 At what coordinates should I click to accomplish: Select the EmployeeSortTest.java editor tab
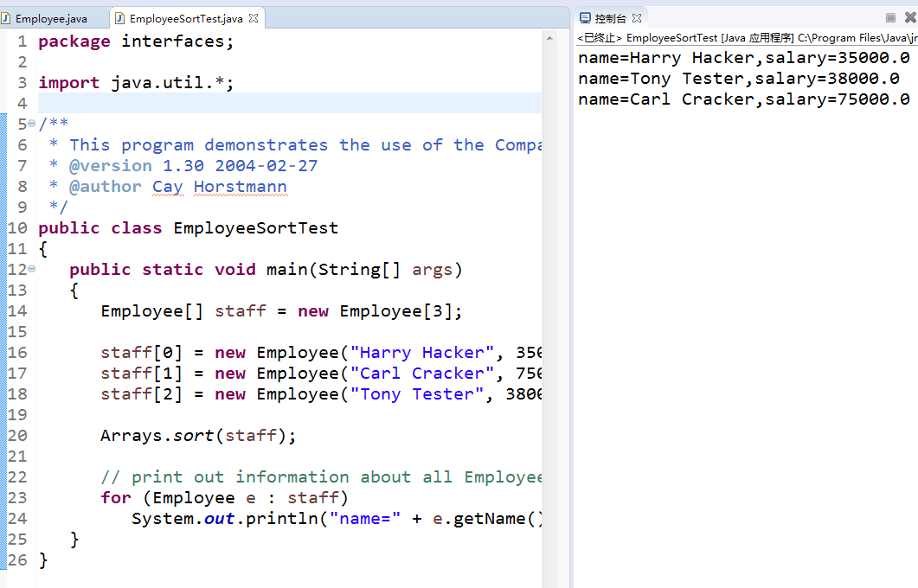[x=186, y=19]
